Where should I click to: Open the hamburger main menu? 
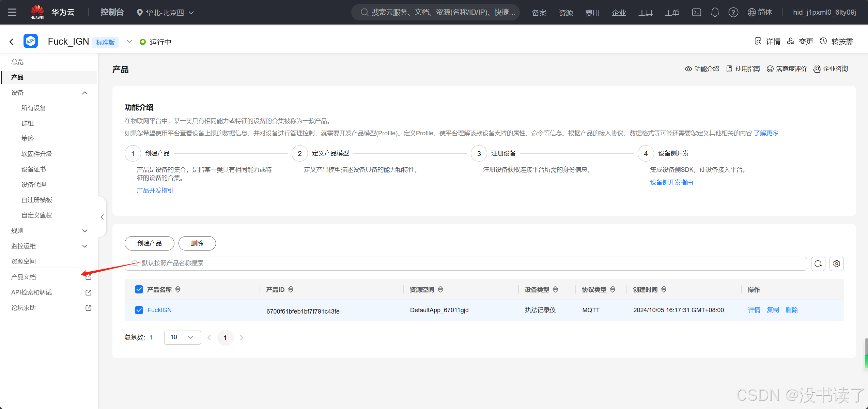pyautogui.click(x=12, y=13)
